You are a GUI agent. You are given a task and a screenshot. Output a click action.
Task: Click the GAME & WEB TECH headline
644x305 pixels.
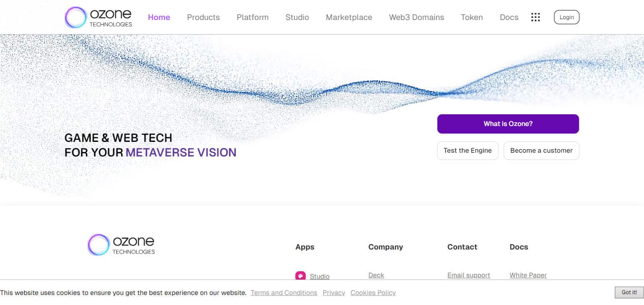pos(118,138)
